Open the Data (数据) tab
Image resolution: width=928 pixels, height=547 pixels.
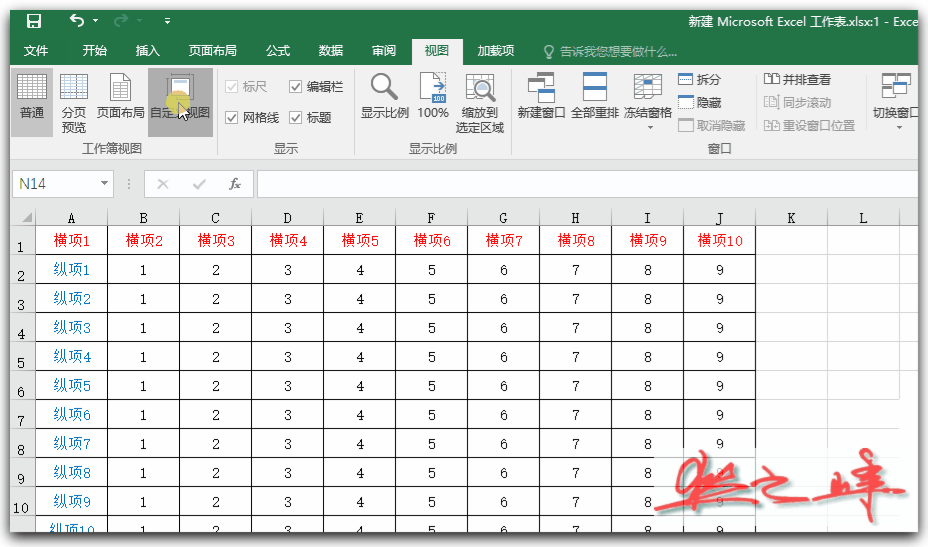tap(331, 51)
